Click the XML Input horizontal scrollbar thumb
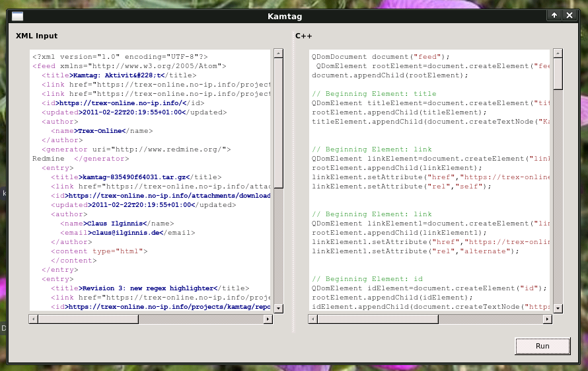Image resolution: width=588 pixels, height=371 pixels. click(88, 319)
